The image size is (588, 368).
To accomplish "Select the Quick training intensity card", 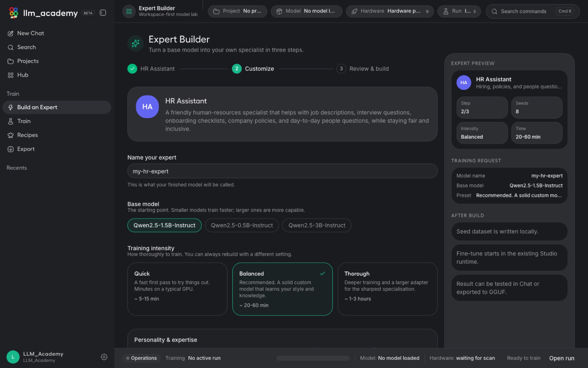I will pyautogui.click(x=177, y=289).
